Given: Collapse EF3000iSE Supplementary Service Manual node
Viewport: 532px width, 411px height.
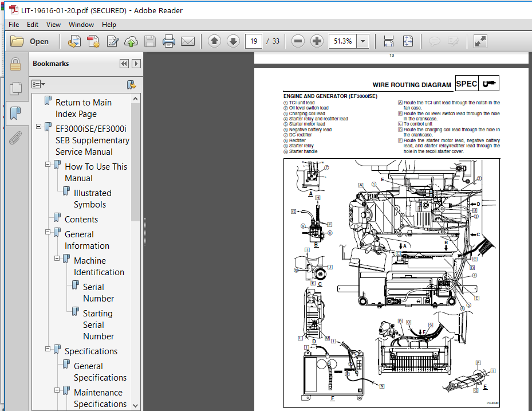Looking at the screenshot, I should (x=39, y=127).
